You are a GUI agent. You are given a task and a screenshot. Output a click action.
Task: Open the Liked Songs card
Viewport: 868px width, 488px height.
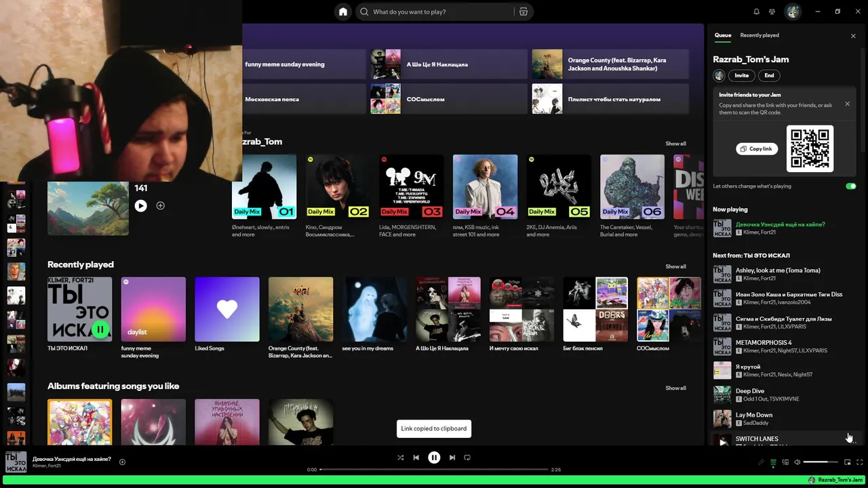click(x=226, y=314)
